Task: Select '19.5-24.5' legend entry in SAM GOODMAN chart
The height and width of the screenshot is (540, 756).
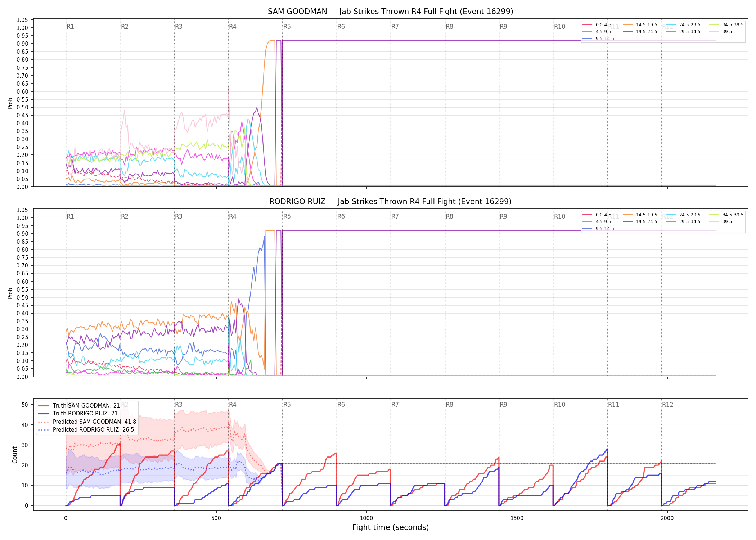Action: pos(640,32)
